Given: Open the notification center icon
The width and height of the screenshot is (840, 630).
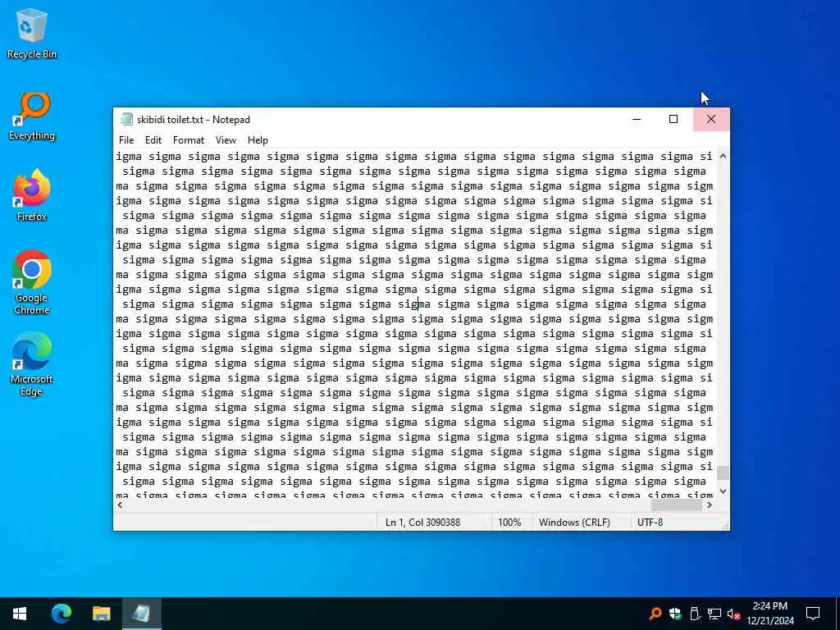Looking at the screenshot, I should pos(813,614).
